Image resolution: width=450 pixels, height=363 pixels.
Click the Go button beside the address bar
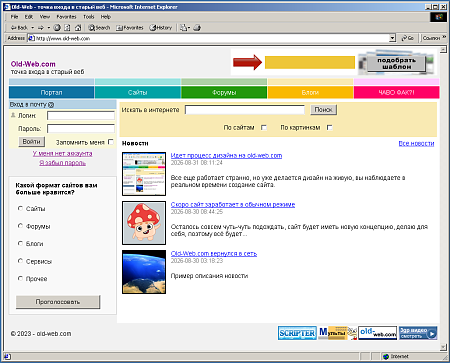[408, 38]
